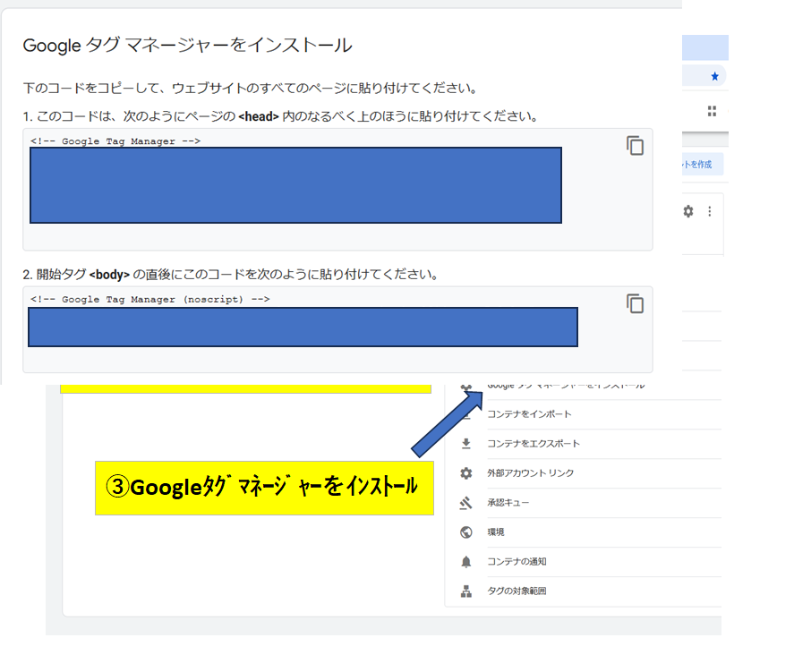Image resolution: width=811 pixels, height=672 pixels.
Task: Click the heading 'Google タグ マネージャーをインストール'
Action: [x=188, y=46]
